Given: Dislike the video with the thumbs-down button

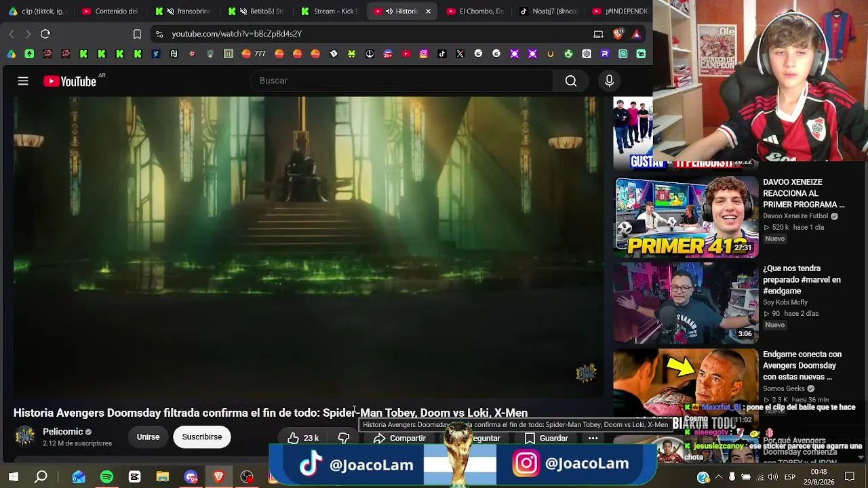Looking at the screenshot, I should [344, 439].
